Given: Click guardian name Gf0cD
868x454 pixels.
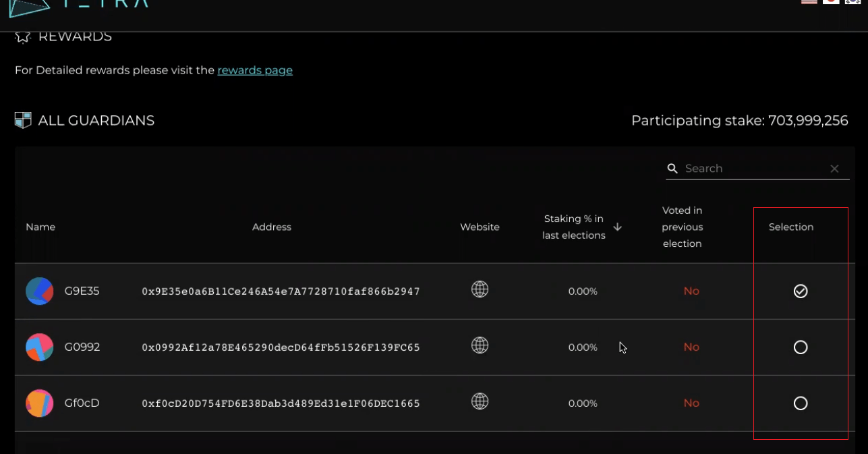Looking at the screenshot, I should point(82,403).
